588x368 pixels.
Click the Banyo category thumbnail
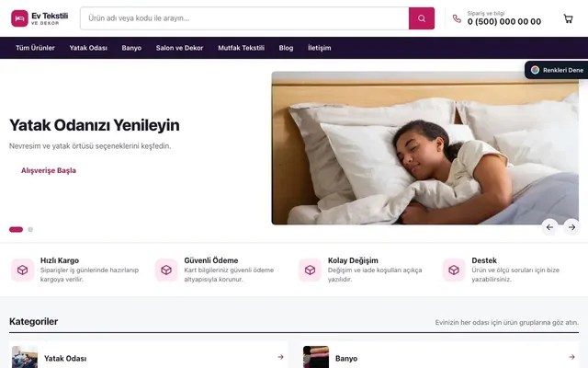coord(316,357)
